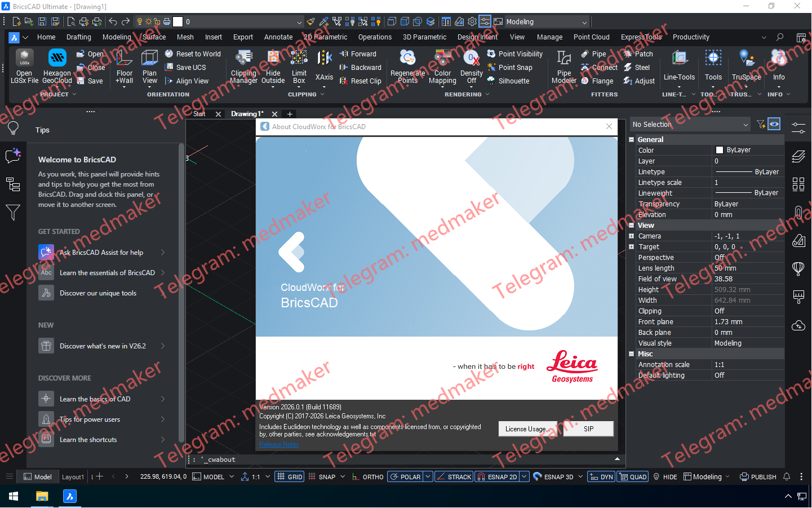Screen dimensions: 812x508
Task: Toggle ORTHO mode
Action: [x=367, y=477]
